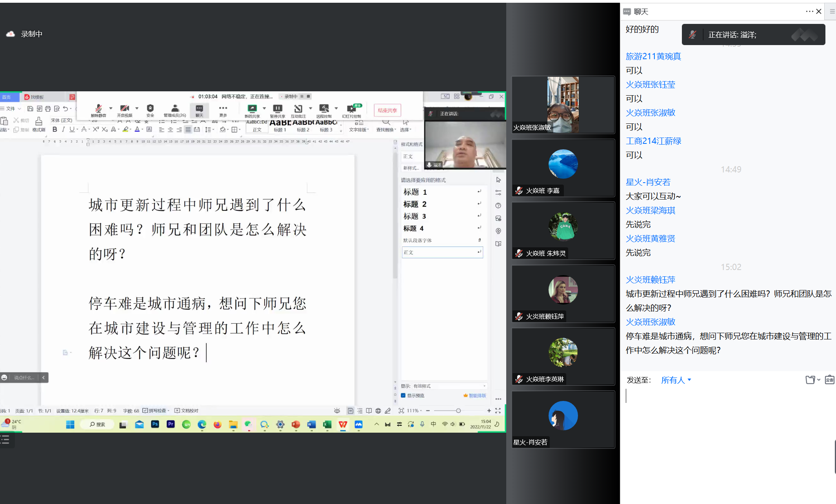Click the Bold formatting icon
Screen dimensions: 836x504
[x=55, y=129]
